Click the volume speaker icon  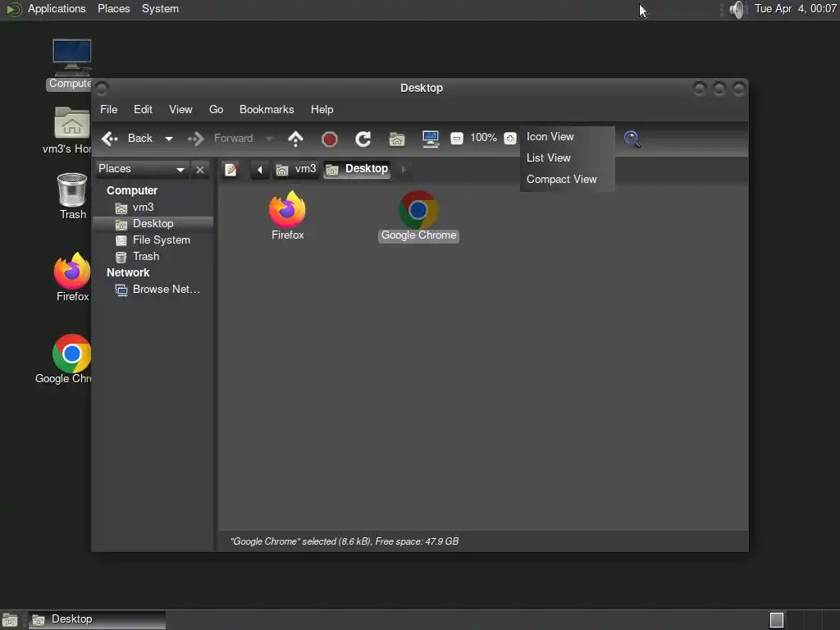coord(737,9)
